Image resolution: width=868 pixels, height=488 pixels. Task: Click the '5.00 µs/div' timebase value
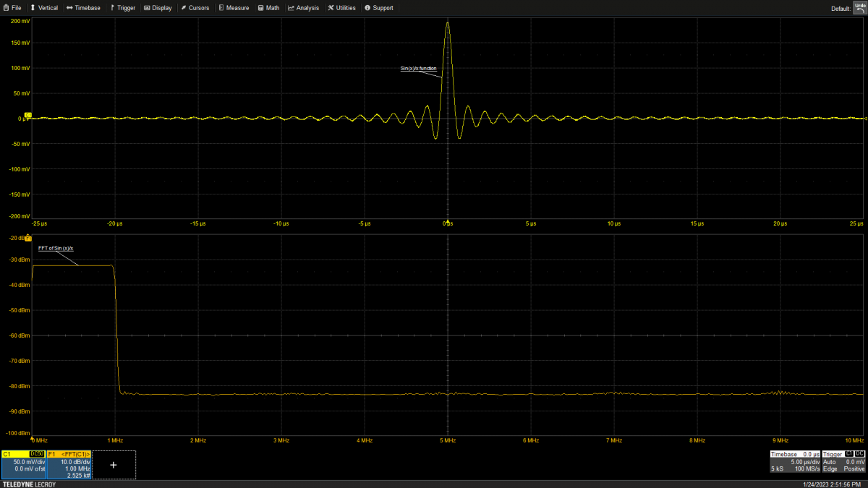point(804,461)
